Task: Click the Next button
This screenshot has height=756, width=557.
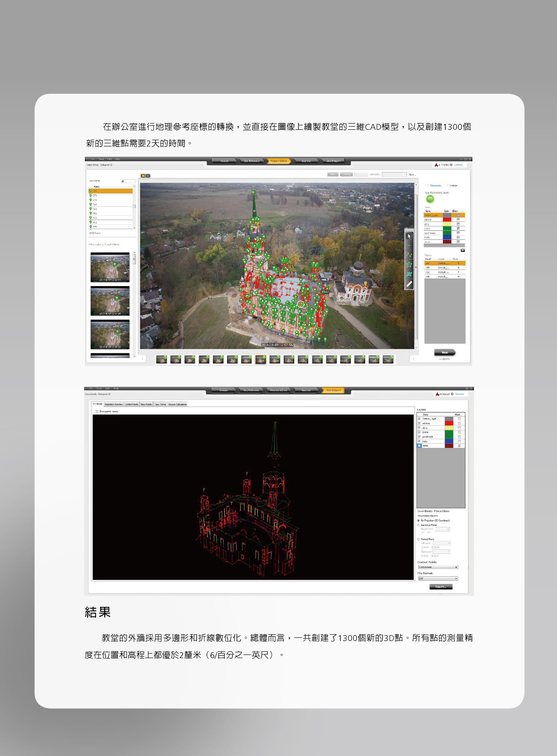Action: tap(445, 353)
